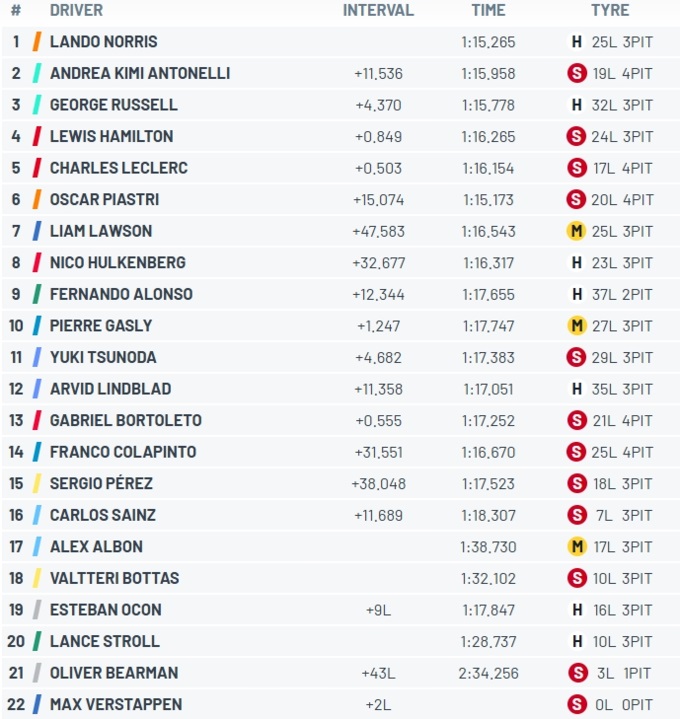
Task: Select driver name Lewis Hamilton
Action: (x=111, y=136)
